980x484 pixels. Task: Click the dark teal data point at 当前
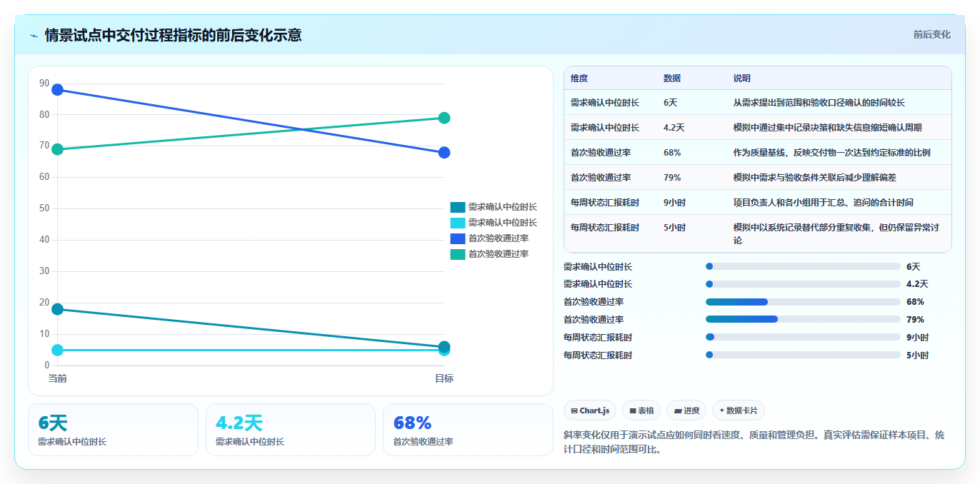click(58, 309)
